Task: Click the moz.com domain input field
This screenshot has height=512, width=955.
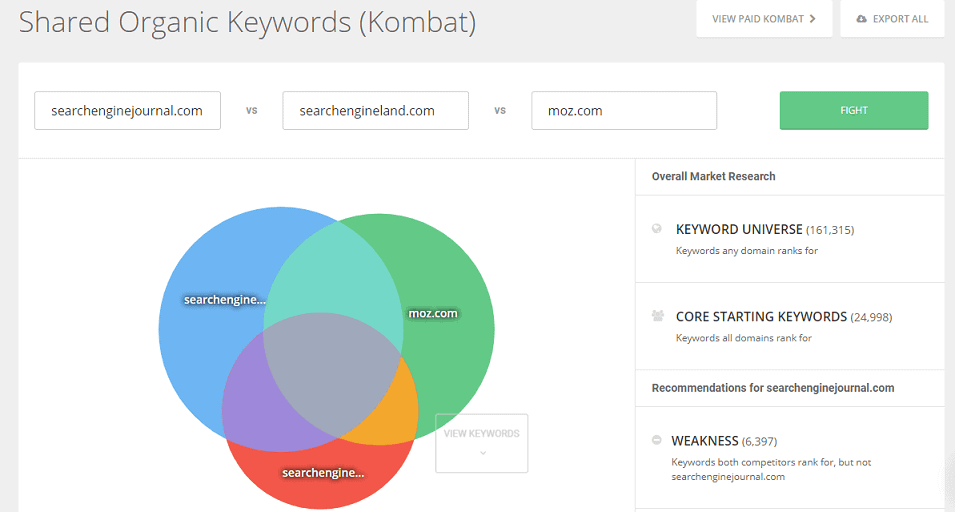Action: [x=624, y=111]
